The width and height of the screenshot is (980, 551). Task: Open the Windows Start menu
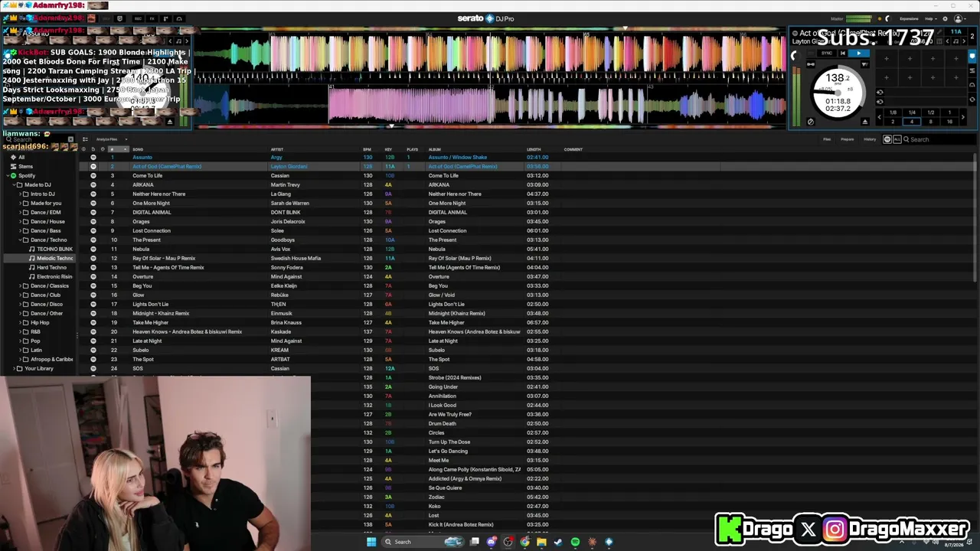click(x=371, y=542)
